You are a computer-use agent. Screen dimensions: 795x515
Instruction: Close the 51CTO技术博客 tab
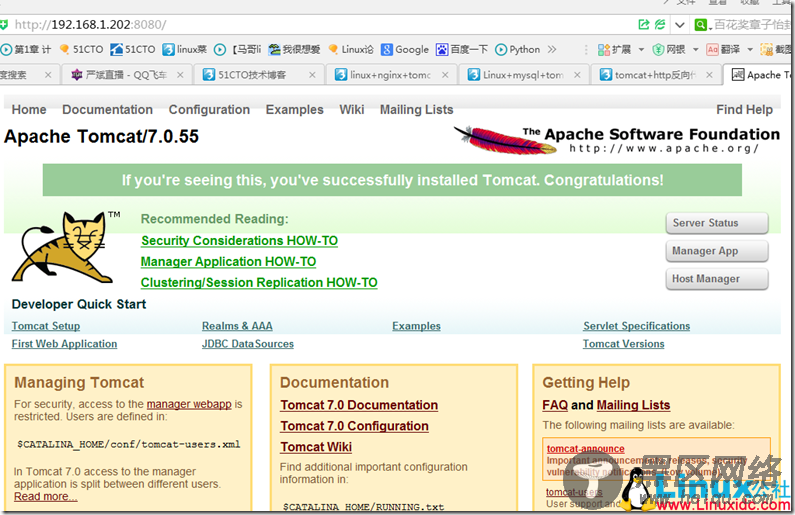tap(312, 75)
